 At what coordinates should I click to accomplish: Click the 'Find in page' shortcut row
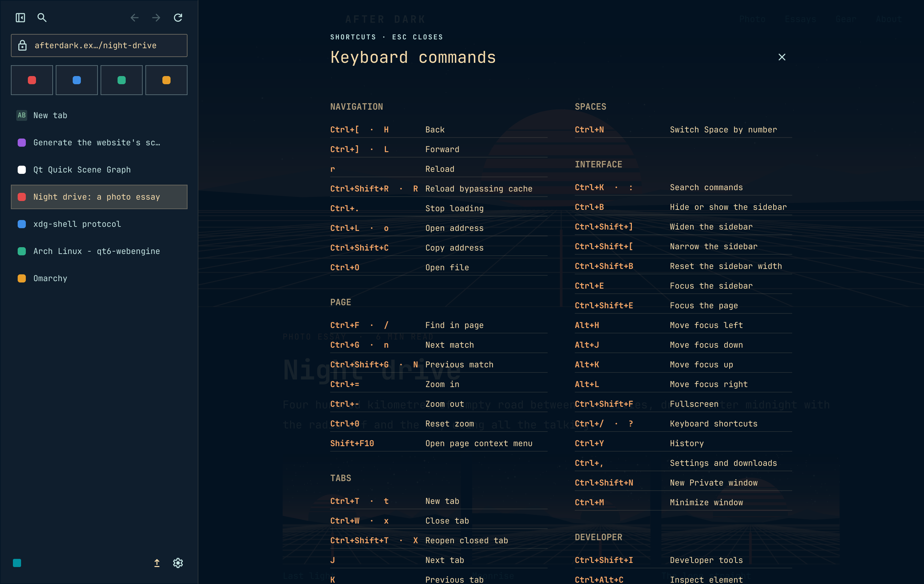439,325
